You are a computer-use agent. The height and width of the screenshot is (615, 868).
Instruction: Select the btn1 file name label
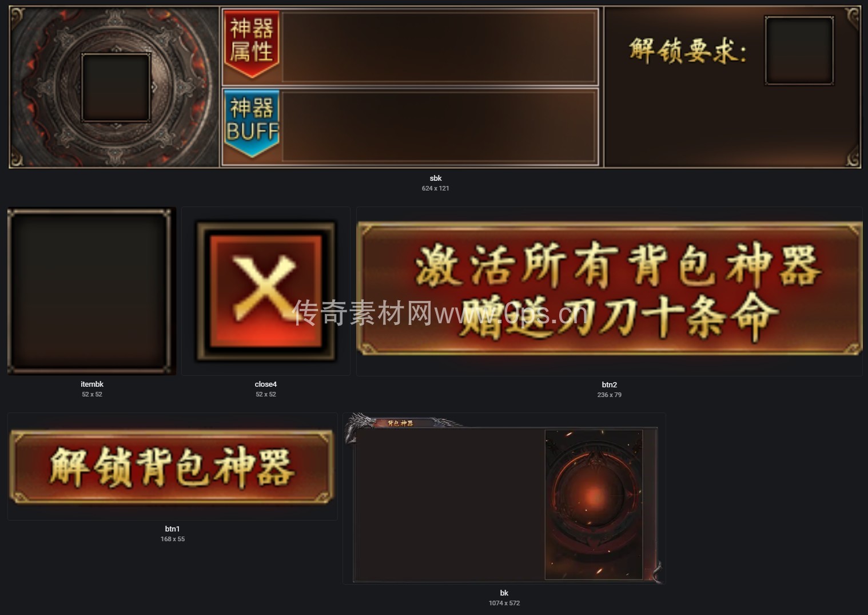click(173, 529)
